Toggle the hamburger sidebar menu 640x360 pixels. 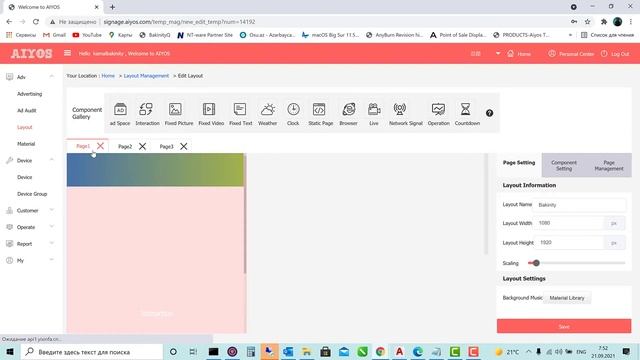pos(67,53)
